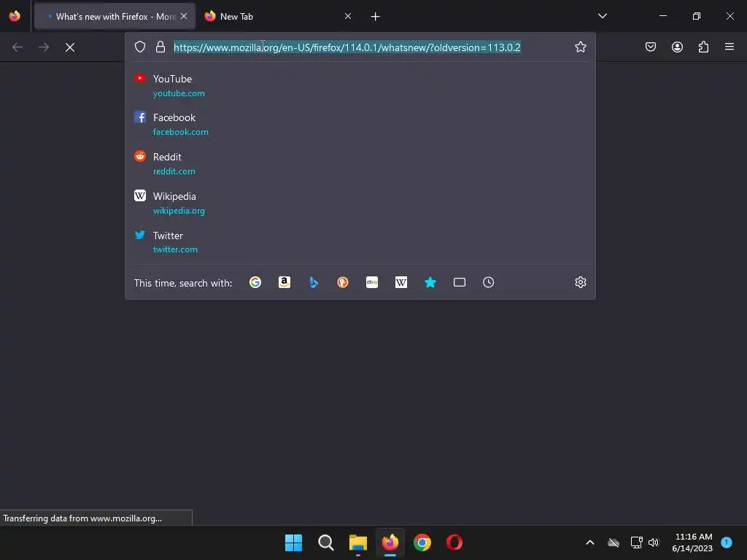
Task: Open the Extensions panel
Action: [x=703, y=47]
